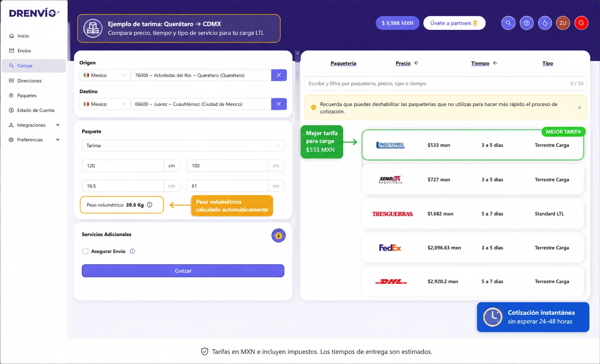Image resolution: width=600 pixels, height=364 pixels.
Task: Click the Tiempo sort arrow
Action: click(x=495, y=63)
